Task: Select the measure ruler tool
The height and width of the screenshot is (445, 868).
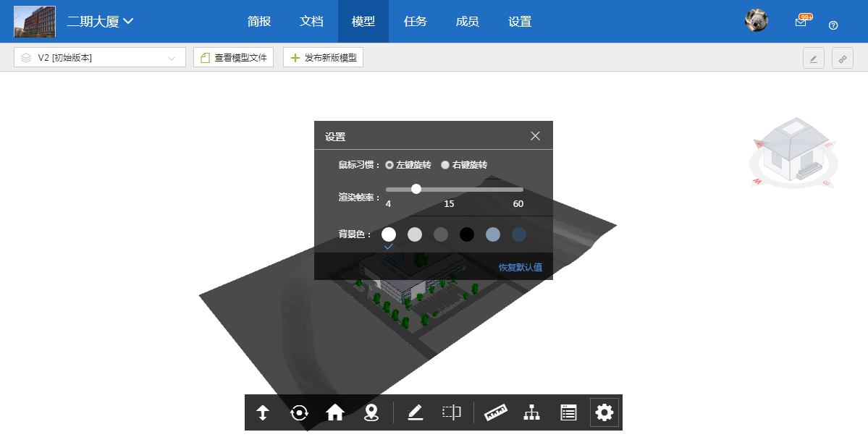Action: 496,412
